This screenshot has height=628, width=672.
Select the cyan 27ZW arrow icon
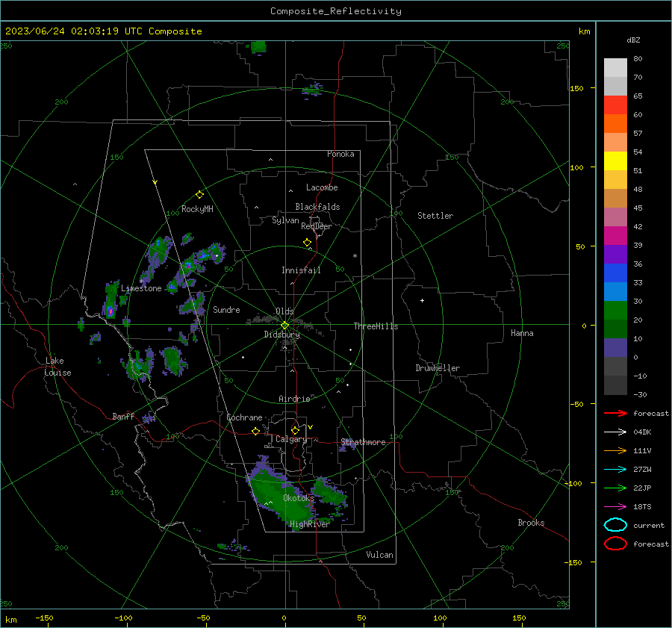point(615,470)
